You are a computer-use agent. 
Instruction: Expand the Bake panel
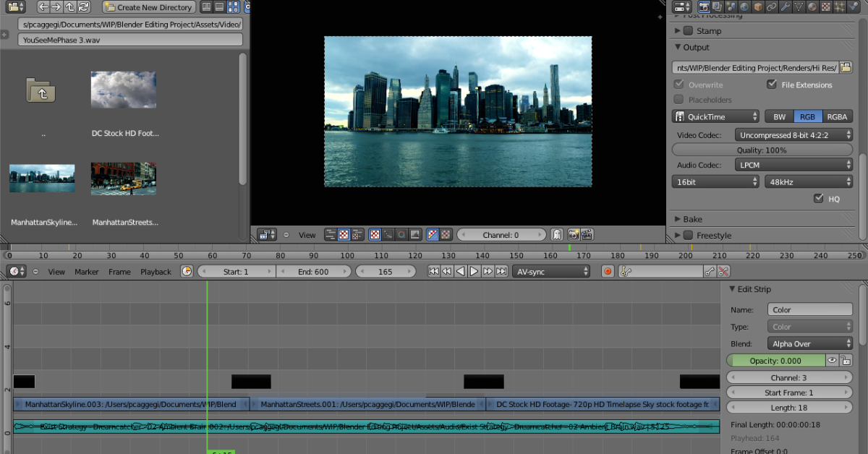tap(692, 219)
